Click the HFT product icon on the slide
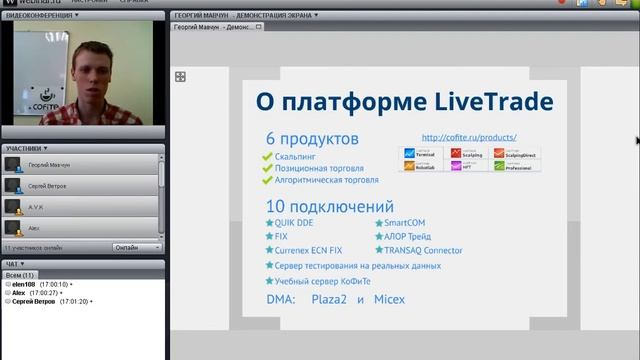Image resolution: width=640 pixels, height=360 pixels. (x=456, y=166)
